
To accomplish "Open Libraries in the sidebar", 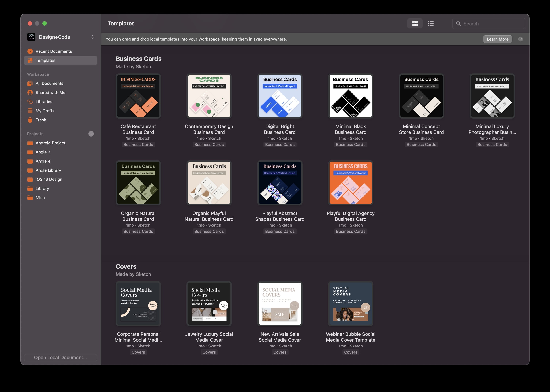I will coord(44,102).
